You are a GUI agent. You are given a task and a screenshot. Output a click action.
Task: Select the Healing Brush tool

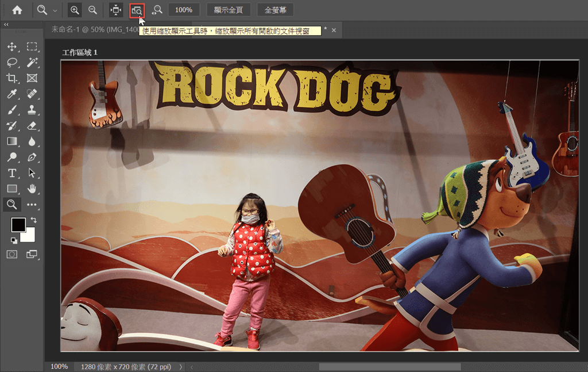tap(32, 94)
